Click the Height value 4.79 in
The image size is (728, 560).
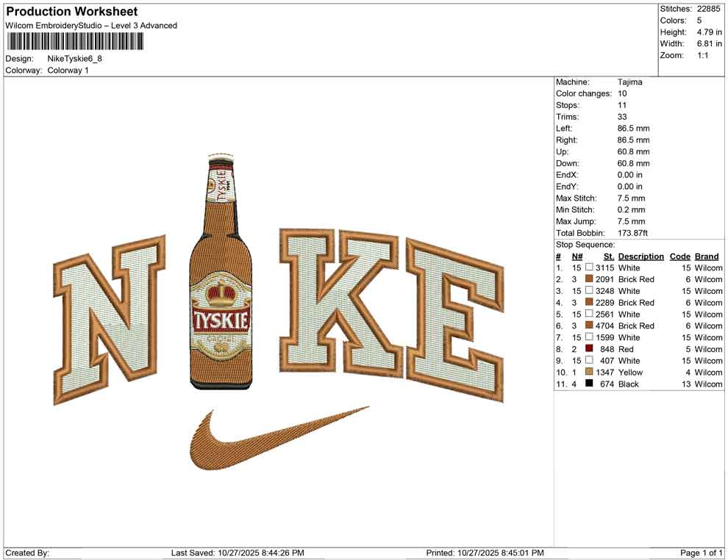tap(709, 32)
